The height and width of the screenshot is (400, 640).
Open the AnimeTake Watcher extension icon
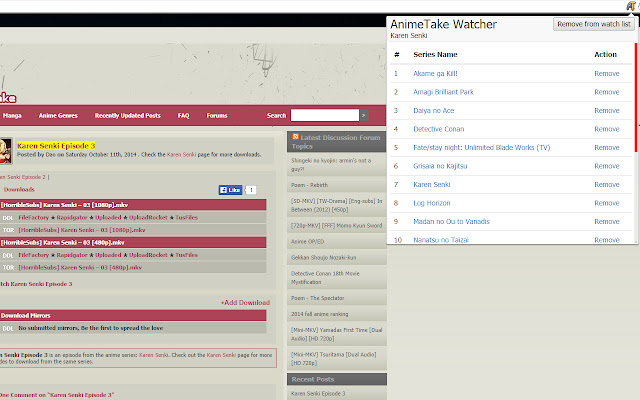(631, 6)
